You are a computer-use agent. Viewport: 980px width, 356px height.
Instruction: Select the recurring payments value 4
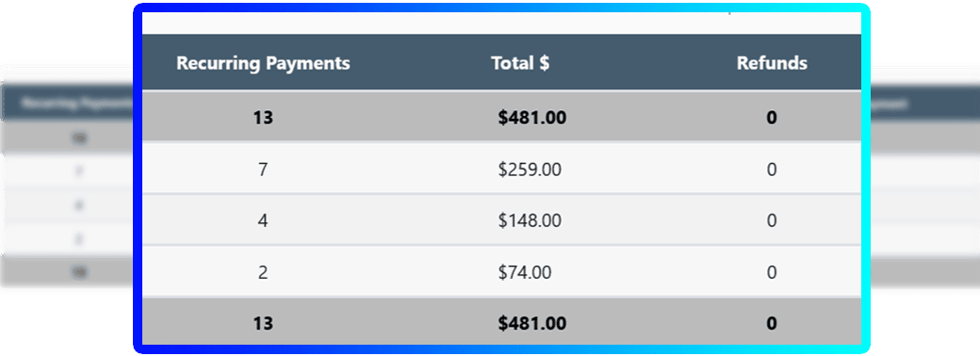point(263,220)
